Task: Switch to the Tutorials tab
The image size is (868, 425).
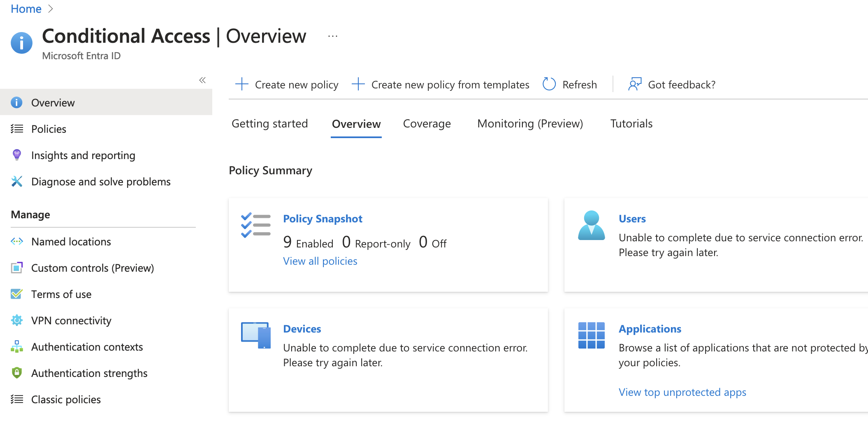Action: point(631,124)
